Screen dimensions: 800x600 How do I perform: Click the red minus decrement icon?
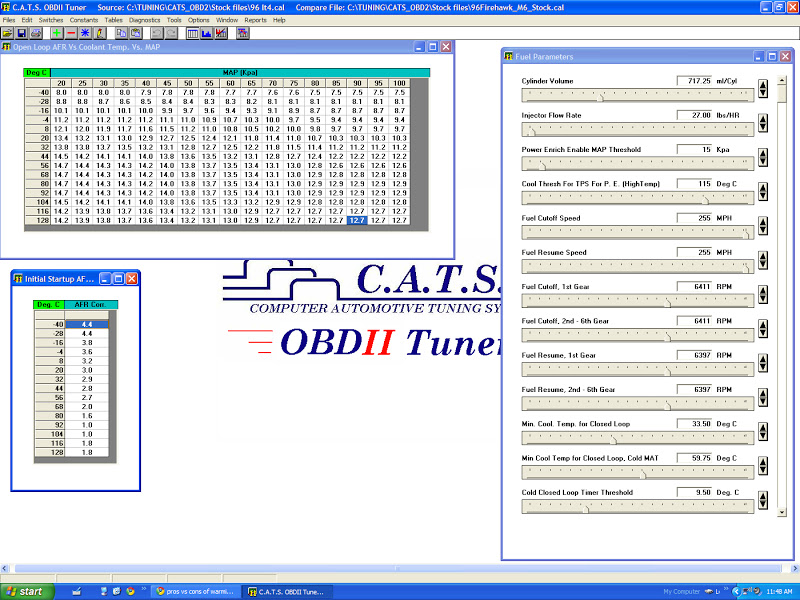(71, 33)
